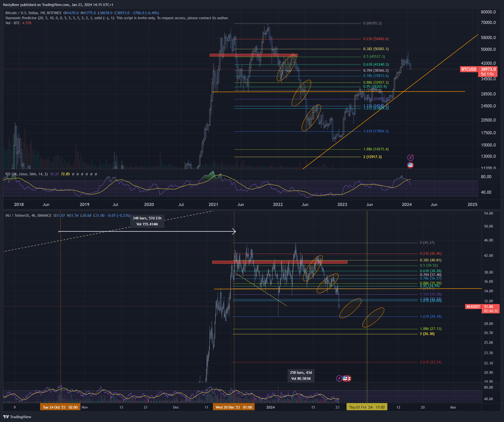Select the Wed 20 Dec '23 01:00 date marker
The width and height of the screenshot is (504, 422).
click(x=234, y=407)
